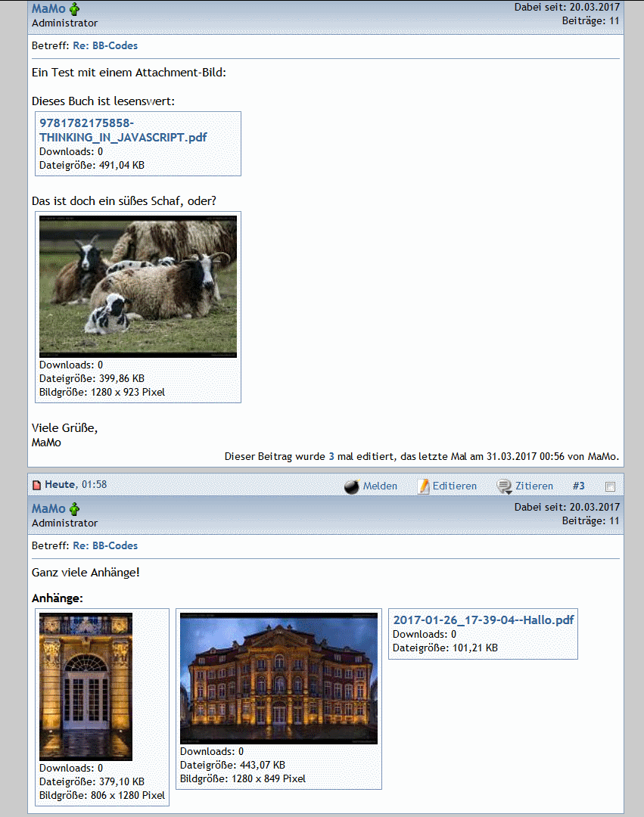Click green user status icon in first post

(75, 10)
